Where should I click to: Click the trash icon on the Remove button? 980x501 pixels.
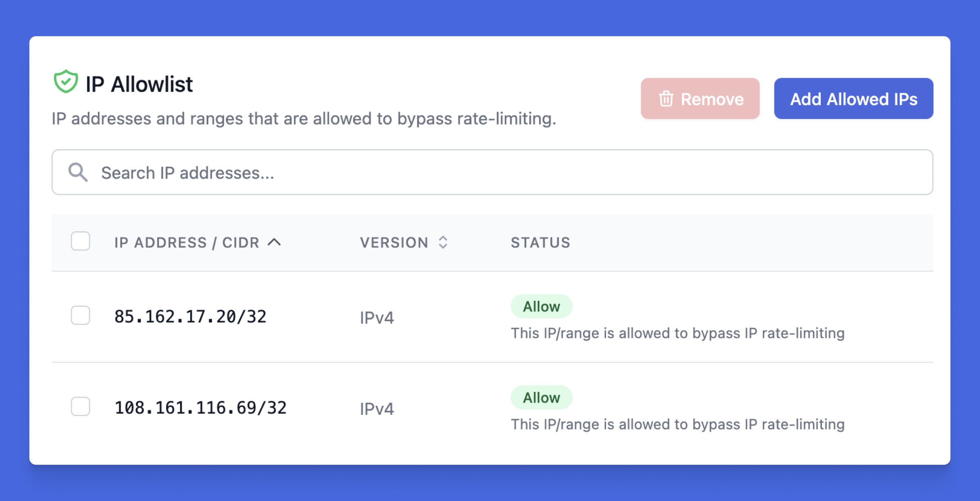click(666, 99)
